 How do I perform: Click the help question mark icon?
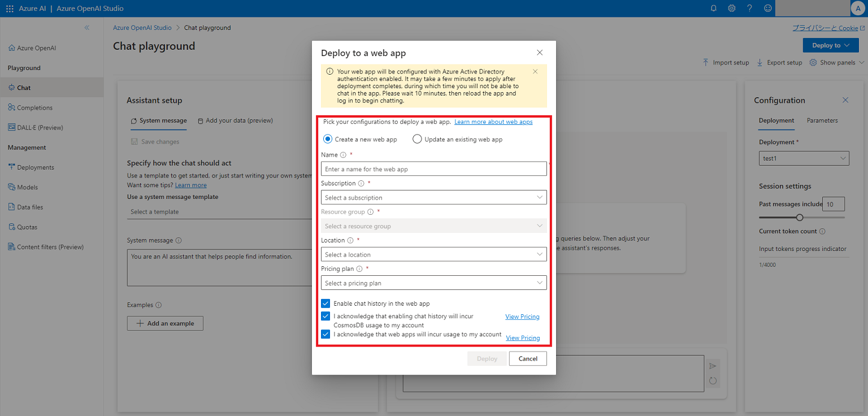[x=749, y=8]
